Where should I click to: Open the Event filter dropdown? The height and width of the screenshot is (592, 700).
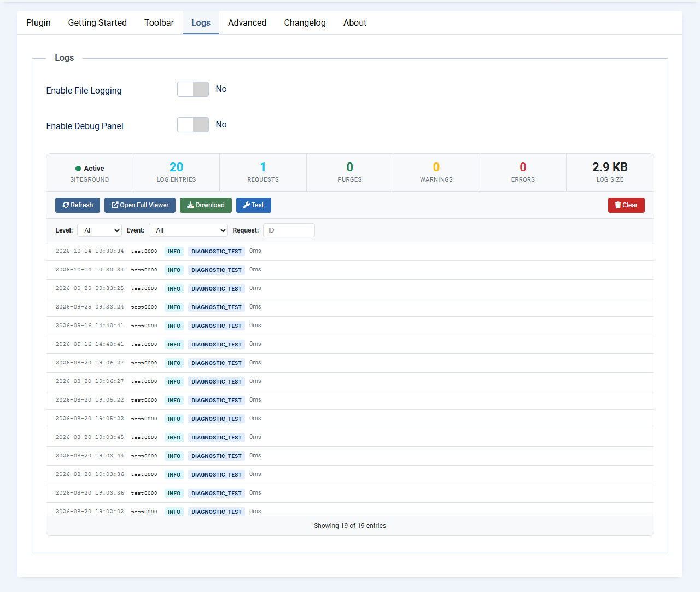(189, 230)
